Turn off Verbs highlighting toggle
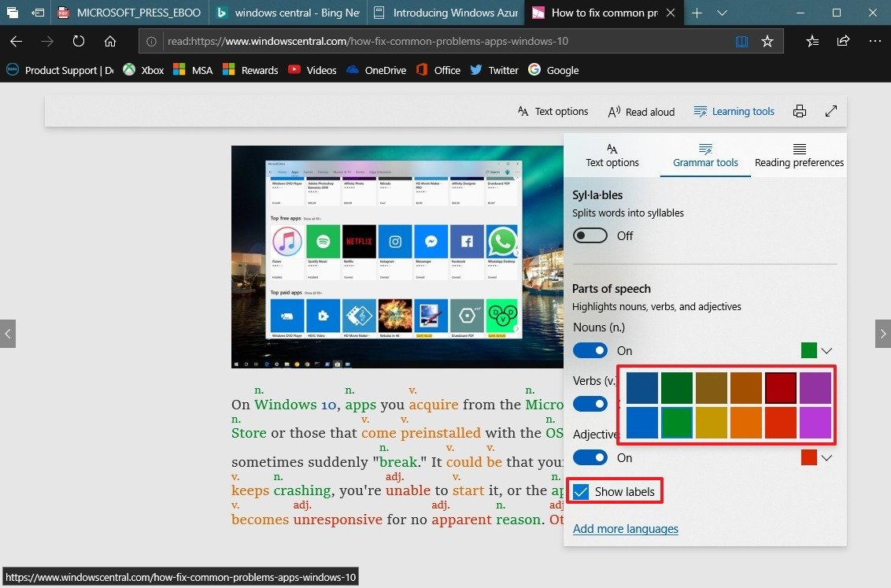The image size is (891, 588). pos(590,404)
